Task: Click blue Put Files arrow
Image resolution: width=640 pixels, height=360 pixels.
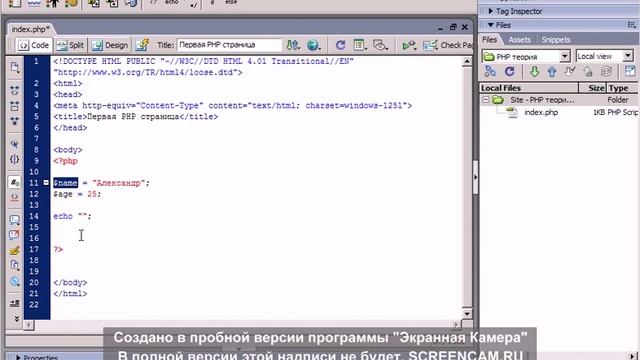Action: tap(552, 72)
